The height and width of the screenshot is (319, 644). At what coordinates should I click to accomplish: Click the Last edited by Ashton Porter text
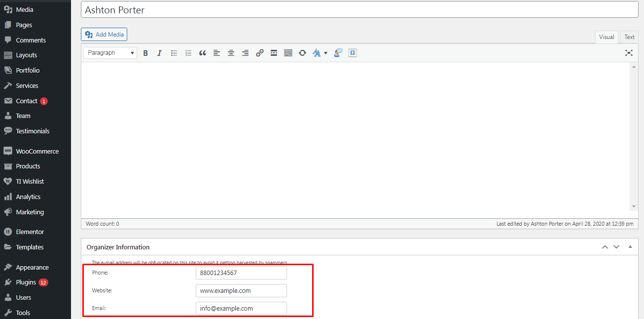[x=565, y=224]
